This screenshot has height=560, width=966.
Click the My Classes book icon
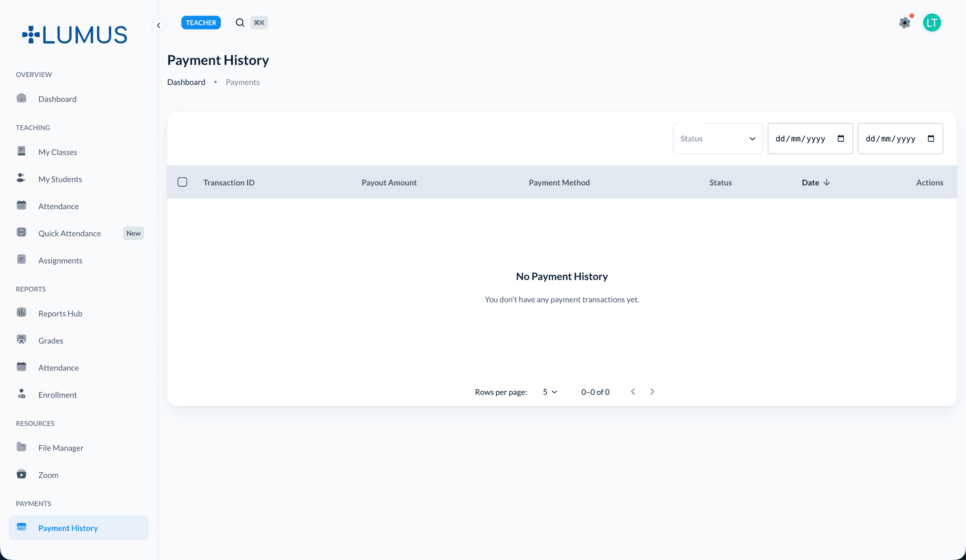point(21,151)
